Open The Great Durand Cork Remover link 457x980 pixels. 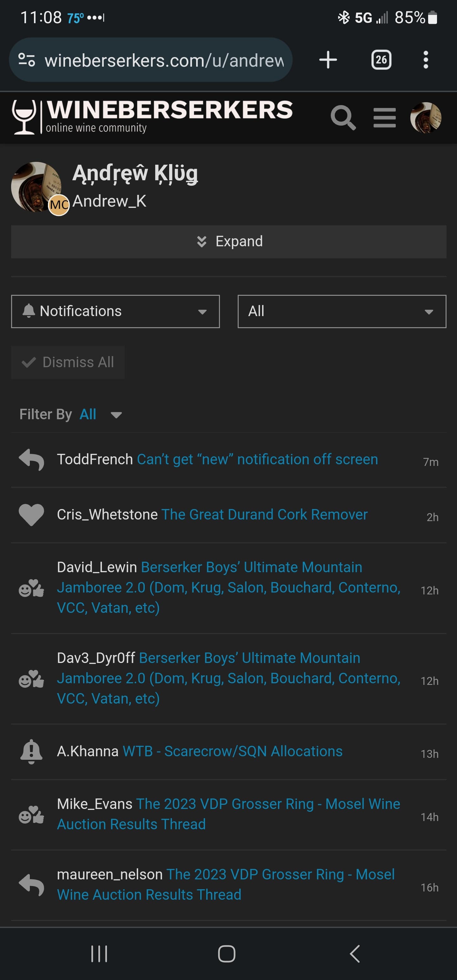click(264, 514)
